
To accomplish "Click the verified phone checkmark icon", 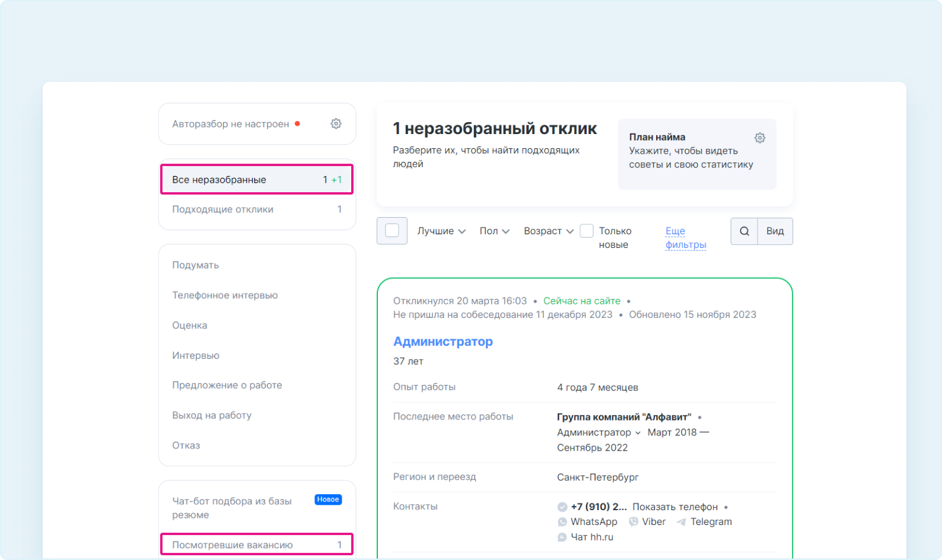I will tap(562, 507).
